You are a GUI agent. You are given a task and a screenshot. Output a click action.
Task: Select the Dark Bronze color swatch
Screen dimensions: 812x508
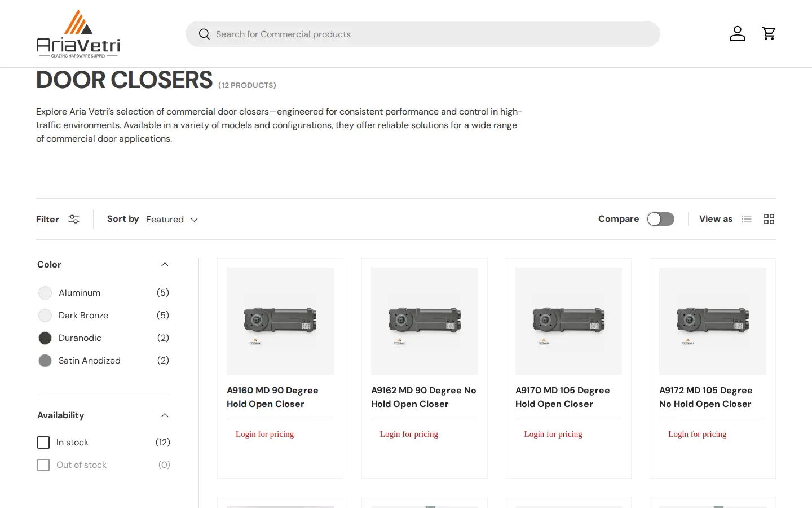click(45, 316)
